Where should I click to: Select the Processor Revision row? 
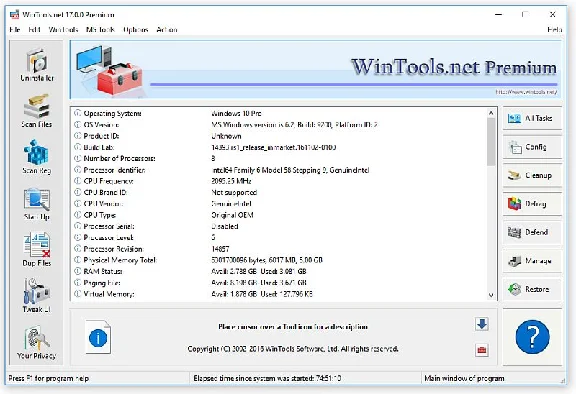(280, 249)
